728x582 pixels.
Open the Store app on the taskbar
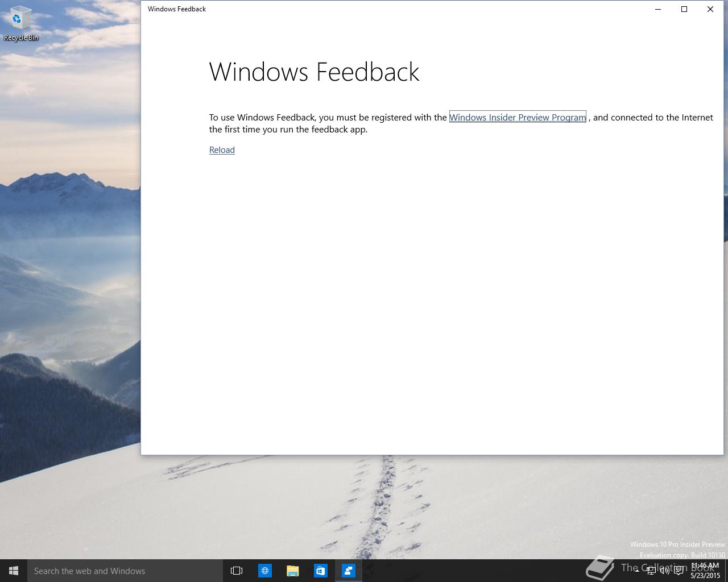tap(320, 571)
